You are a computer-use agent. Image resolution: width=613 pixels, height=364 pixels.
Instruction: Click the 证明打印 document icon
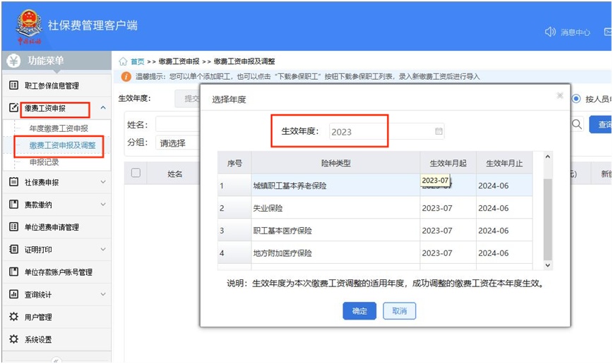click(13, 249)
